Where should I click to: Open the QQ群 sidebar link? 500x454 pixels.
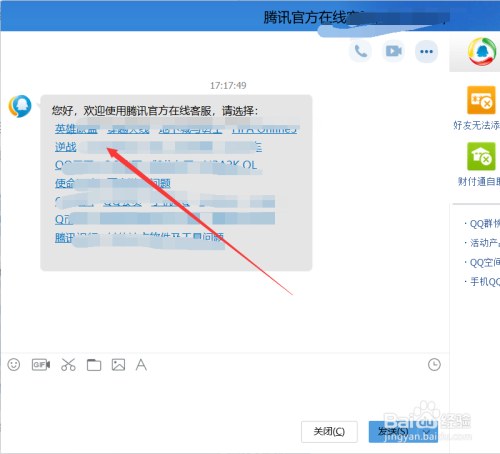484,224
